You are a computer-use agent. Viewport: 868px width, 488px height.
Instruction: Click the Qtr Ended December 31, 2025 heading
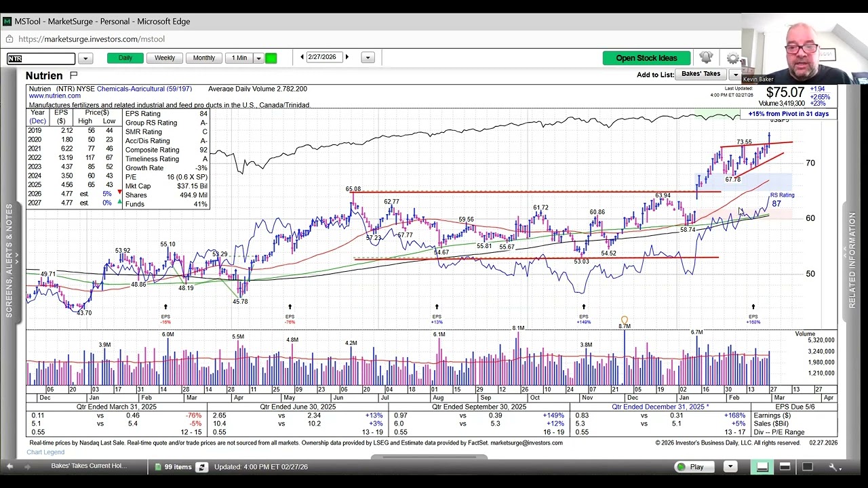(660, 407)
